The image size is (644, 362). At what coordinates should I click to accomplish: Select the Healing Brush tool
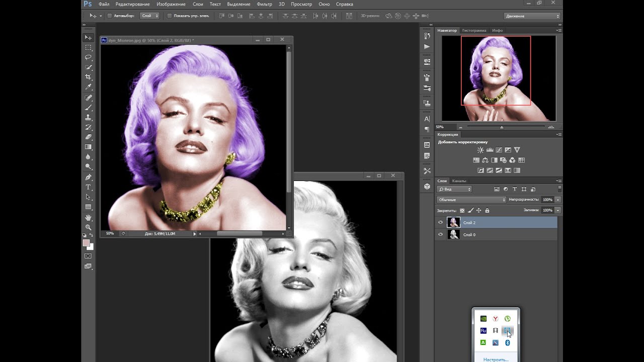click(89, 98)
